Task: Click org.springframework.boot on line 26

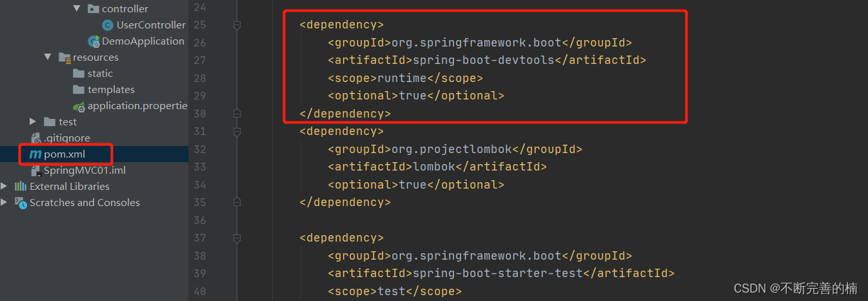Action: [x=477, y=43]
